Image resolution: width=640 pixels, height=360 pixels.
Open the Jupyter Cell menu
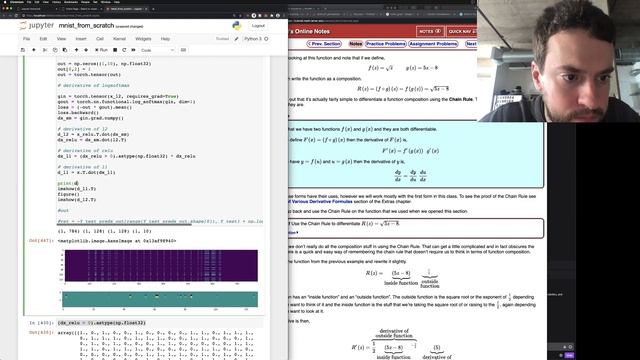click(x=100, y=39)
